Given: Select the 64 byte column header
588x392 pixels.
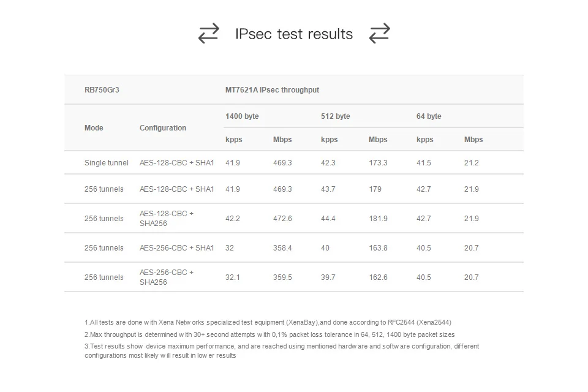Looking at the screenshot, I should point(429,116).
